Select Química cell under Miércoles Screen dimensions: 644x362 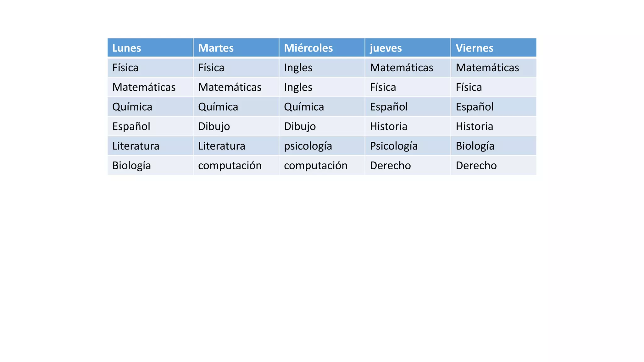point(304,107)
